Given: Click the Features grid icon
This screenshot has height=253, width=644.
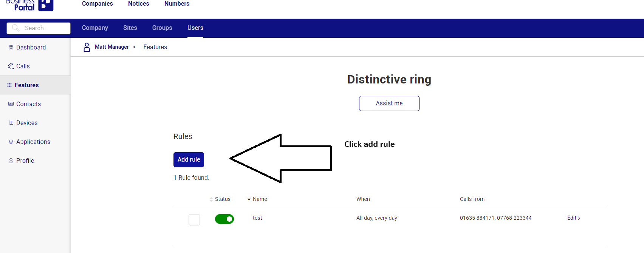Looking at the screenshot, I should pos(10,85).
